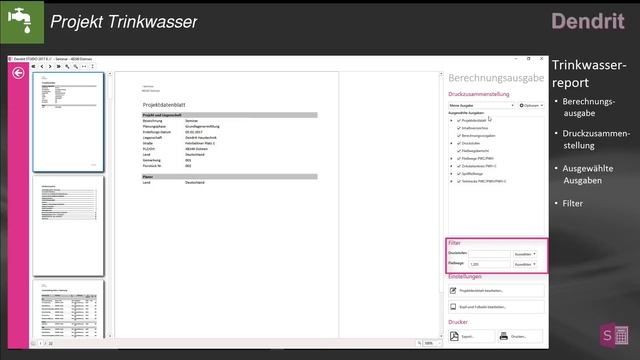Click the Export PDF button

point(471,336)
